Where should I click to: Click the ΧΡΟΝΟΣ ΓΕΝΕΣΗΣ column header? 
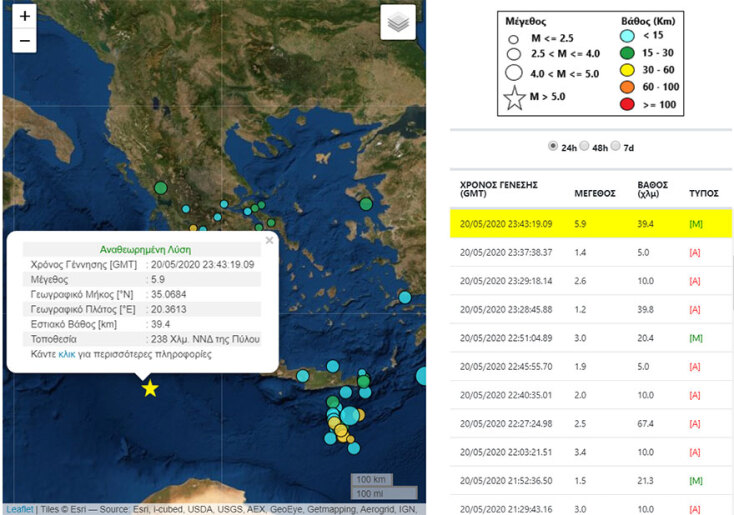coord(499,190)
